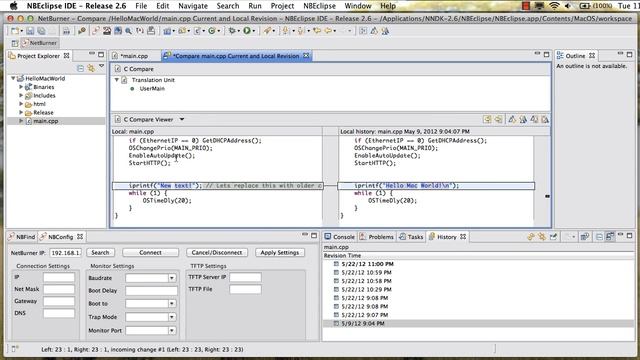Click the Previous Annotation toolbar icon

point(301,31)
